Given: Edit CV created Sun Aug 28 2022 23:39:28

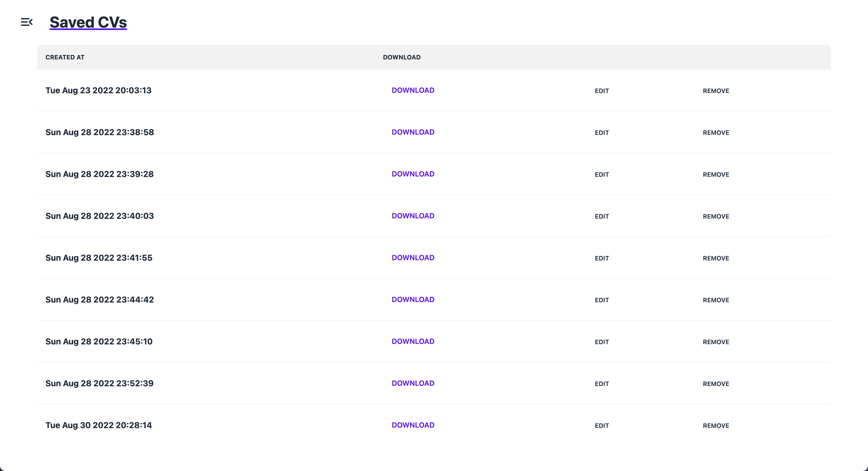Looking at the screenshot, I should click(601, 174).
